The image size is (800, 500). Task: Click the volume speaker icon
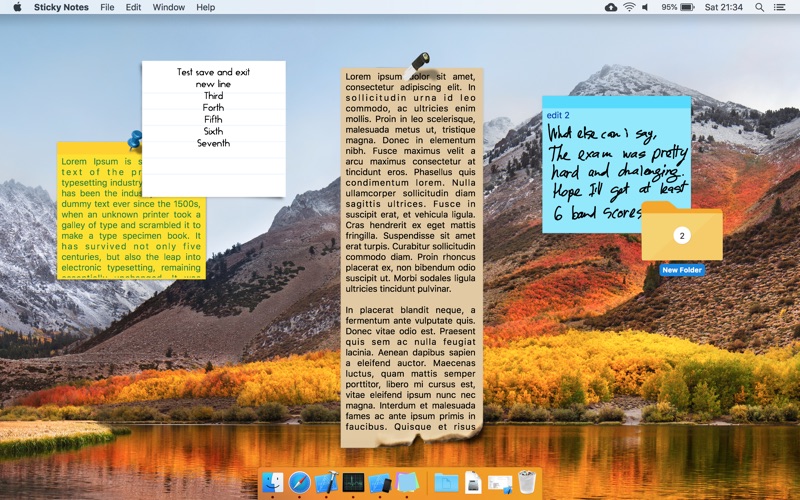(x=645, y=7)
